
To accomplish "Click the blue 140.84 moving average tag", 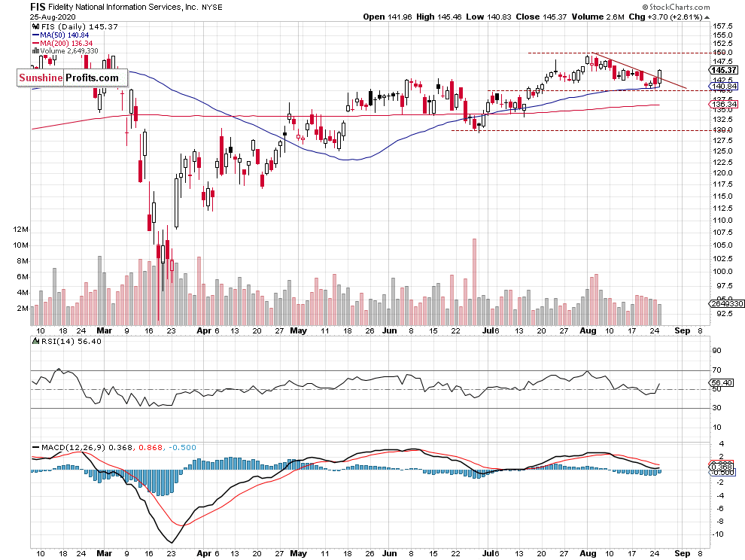I will click(724, 86).
